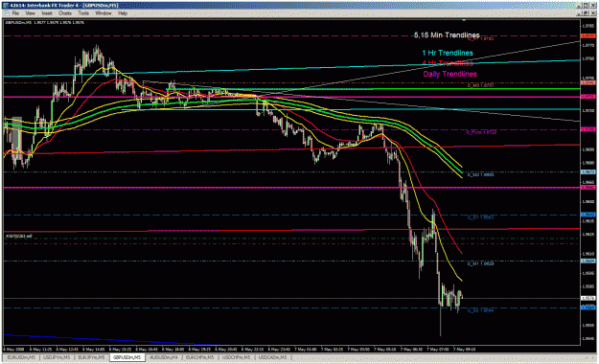Click the '6 May 2008' time axis label
The image size is (599, 364).
click(x=13, y=349)
